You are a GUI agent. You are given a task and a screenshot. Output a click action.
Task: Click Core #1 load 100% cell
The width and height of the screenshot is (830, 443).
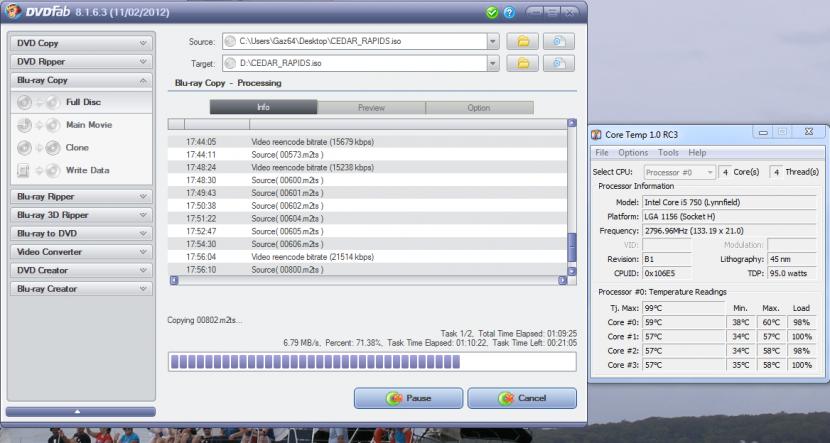802,337
